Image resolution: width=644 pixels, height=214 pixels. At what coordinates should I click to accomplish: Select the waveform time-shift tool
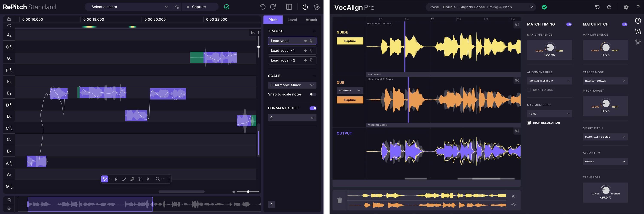(149, 179)
